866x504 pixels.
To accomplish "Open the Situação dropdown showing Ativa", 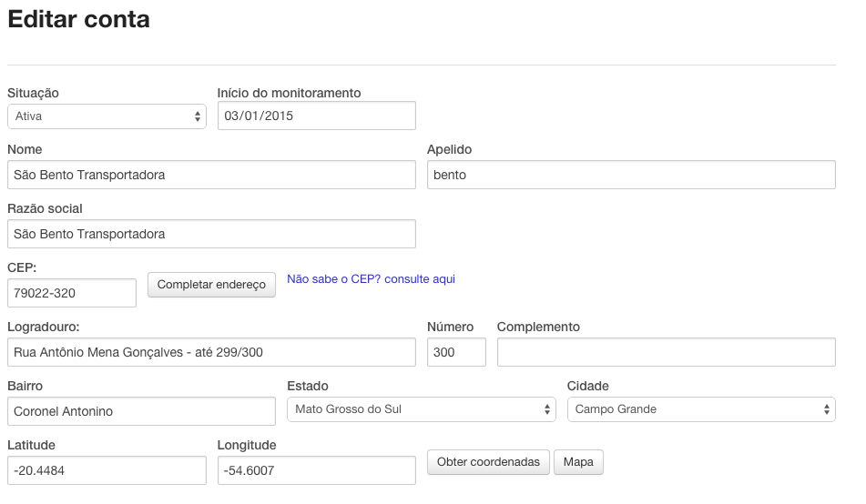I will point(107,116).
